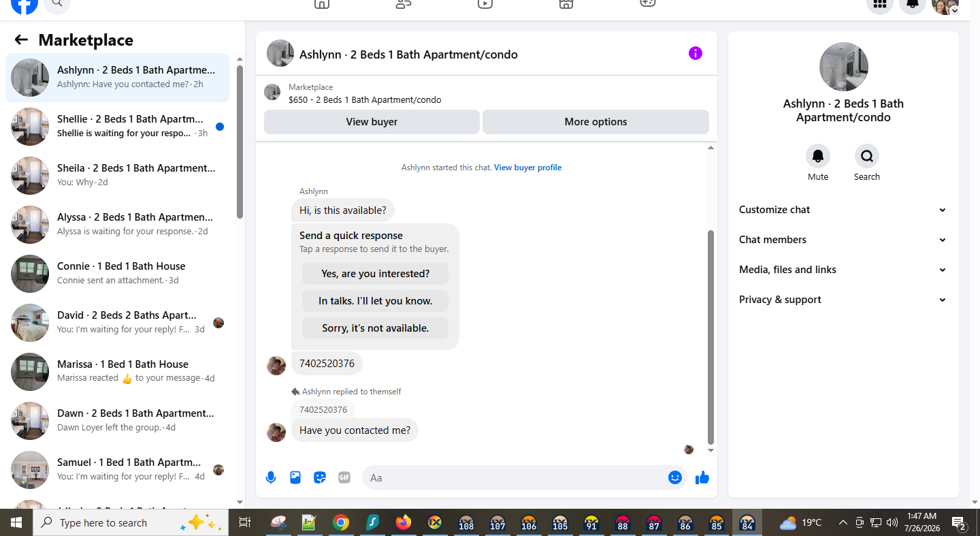Click Ashlynn's avatar beside 'Have you contacted me?'

pos(276,432)
